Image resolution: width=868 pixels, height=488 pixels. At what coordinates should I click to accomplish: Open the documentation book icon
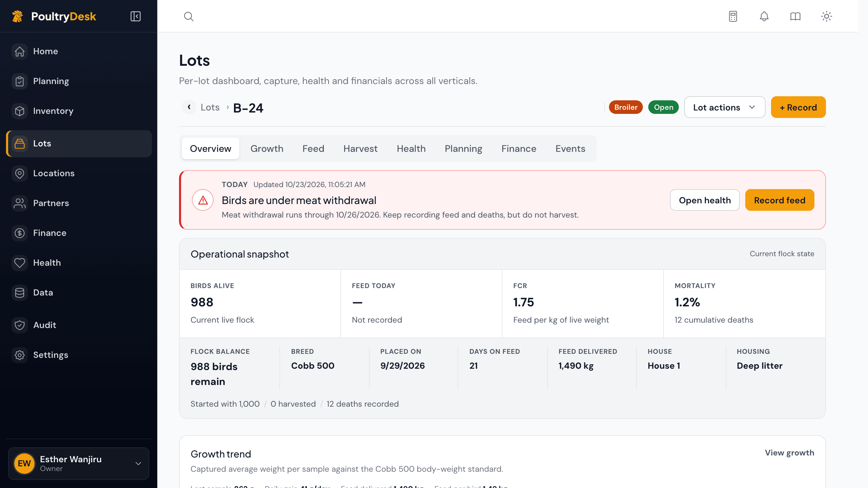pos(795,16)
